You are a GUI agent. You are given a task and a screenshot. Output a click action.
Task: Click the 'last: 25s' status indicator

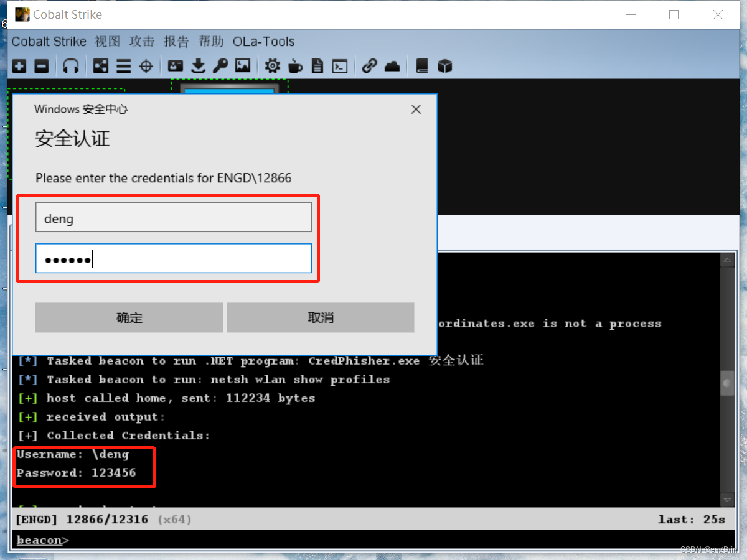click(x=692, y=519)
